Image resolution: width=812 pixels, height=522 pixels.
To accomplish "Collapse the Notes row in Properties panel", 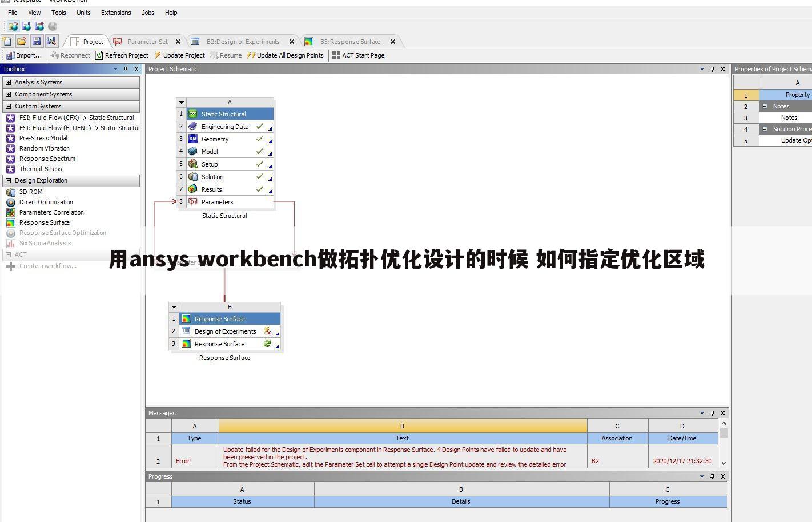I will tap(765, 106).
